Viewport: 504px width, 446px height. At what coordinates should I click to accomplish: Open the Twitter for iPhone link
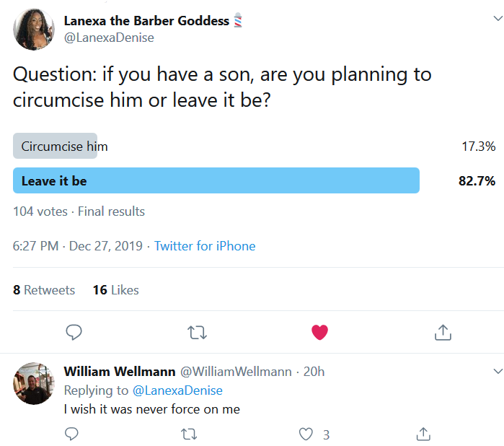205,246
